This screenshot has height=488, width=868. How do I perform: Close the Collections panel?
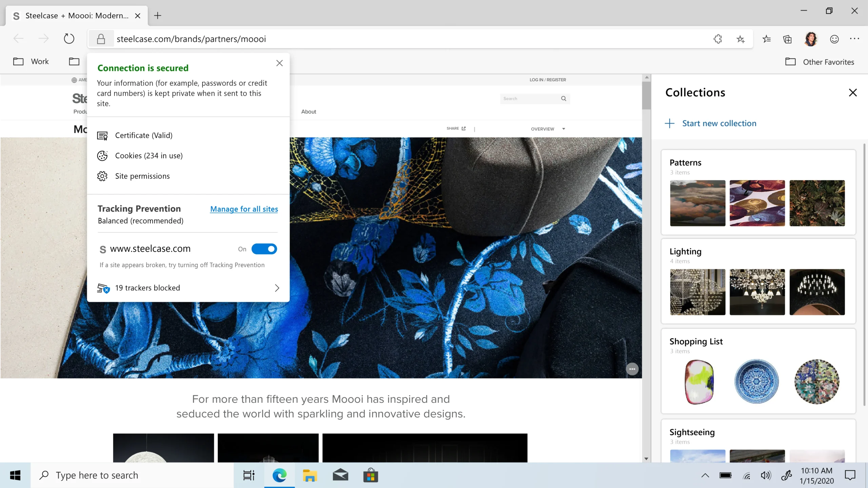click(853, 93)
